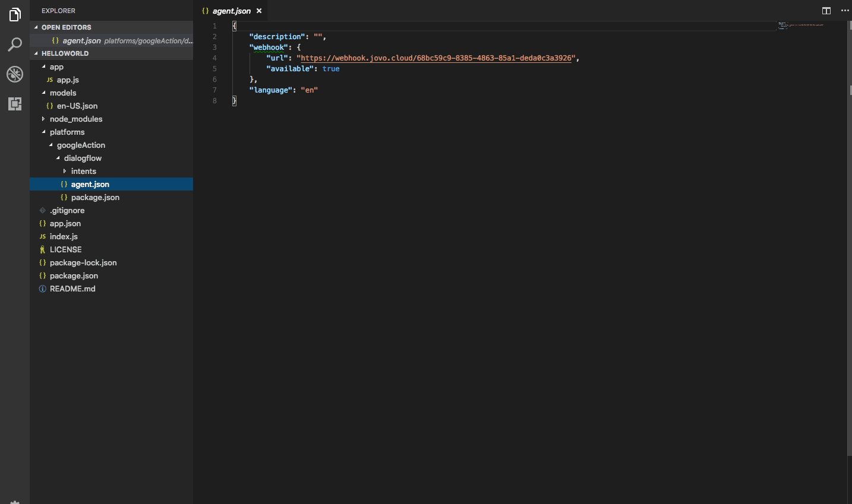
Task: Open app.json in the file tree
Action: point(111,223)
